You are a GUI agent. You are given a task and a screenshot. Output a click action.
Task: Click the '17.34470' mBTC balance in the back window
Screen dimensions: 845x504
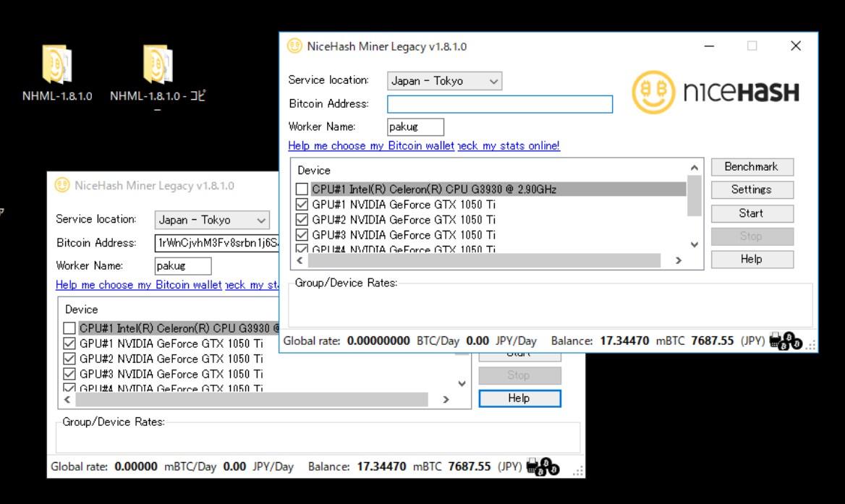point(381,466)
